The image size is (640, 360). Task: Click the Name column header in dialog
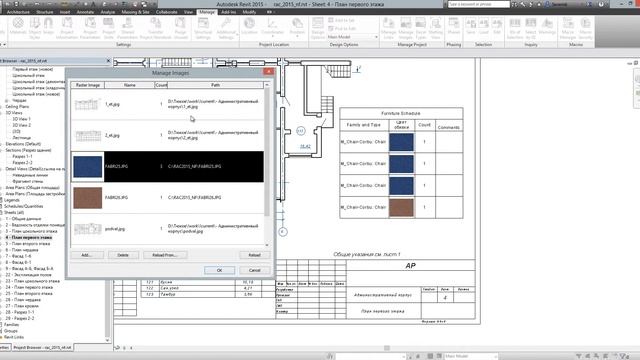[130, 85]
